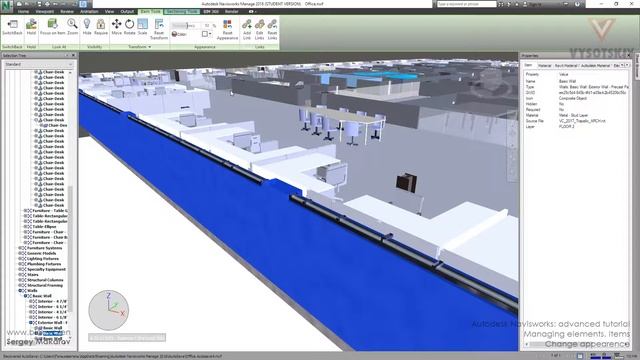The width and height of the screenshot is (640, 360).
Task: Click the Edit Links icon
Action: (x=260, y=24)
